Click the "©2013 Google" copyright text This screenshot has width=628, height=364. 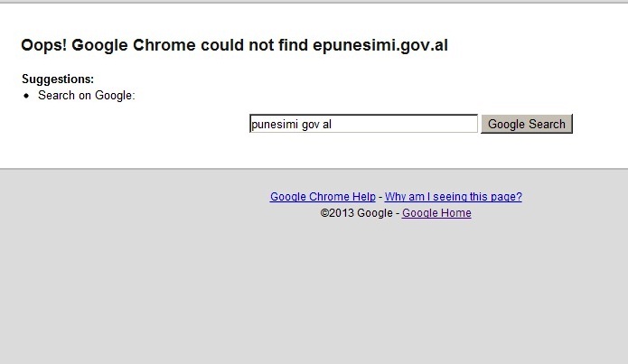356,213
